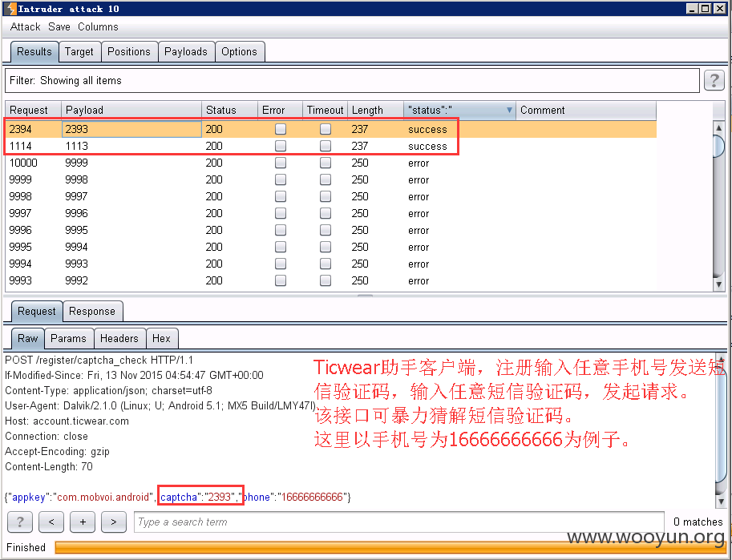Click the search help question-mark button
The height and width of the screenshot is (560, 732).
[19, 522]
